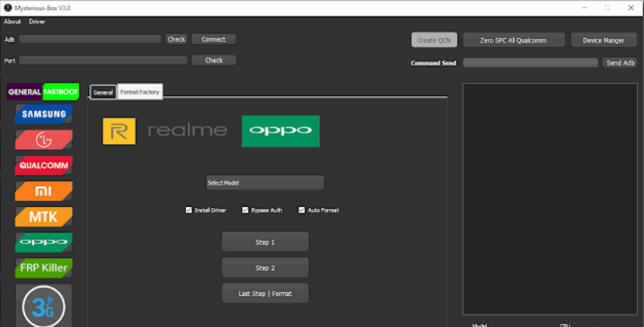Click the yellow Realme R logo
This screenshot has height=327, width=644.
pos(119,131)
